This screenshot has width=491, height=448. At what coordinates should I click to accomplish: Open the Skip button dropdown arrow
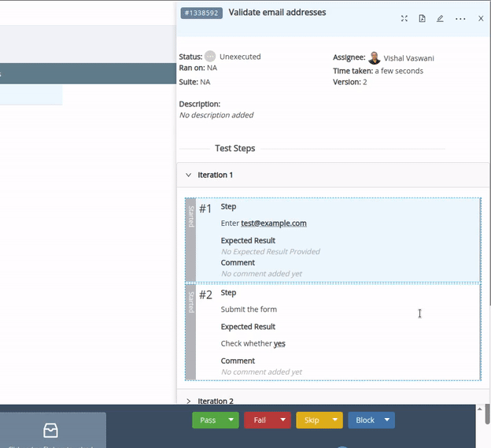pyautogui.click(x=335, y=420)
